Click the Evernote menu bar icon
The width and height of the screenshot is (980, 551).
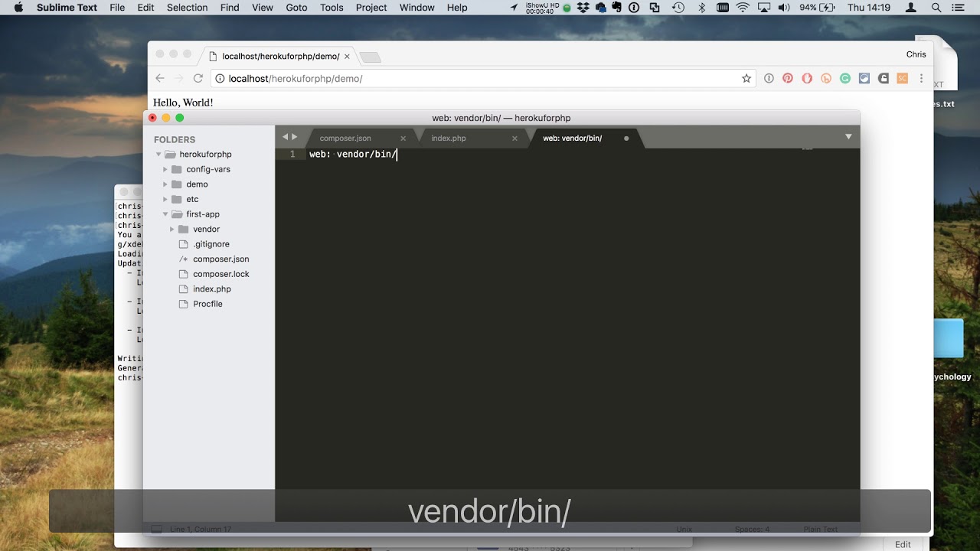pos(618,8)
